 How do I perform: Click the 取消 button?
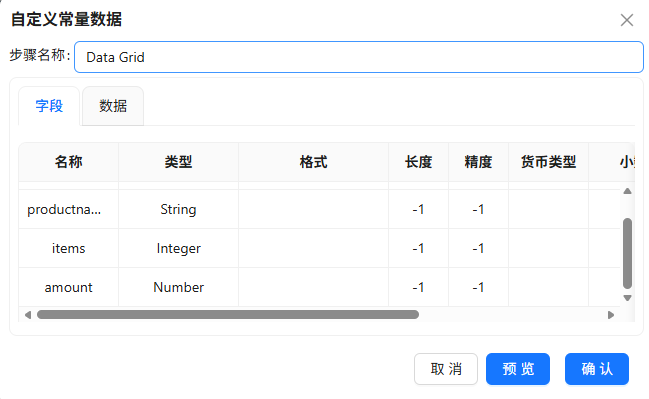(x=446, y=369)
